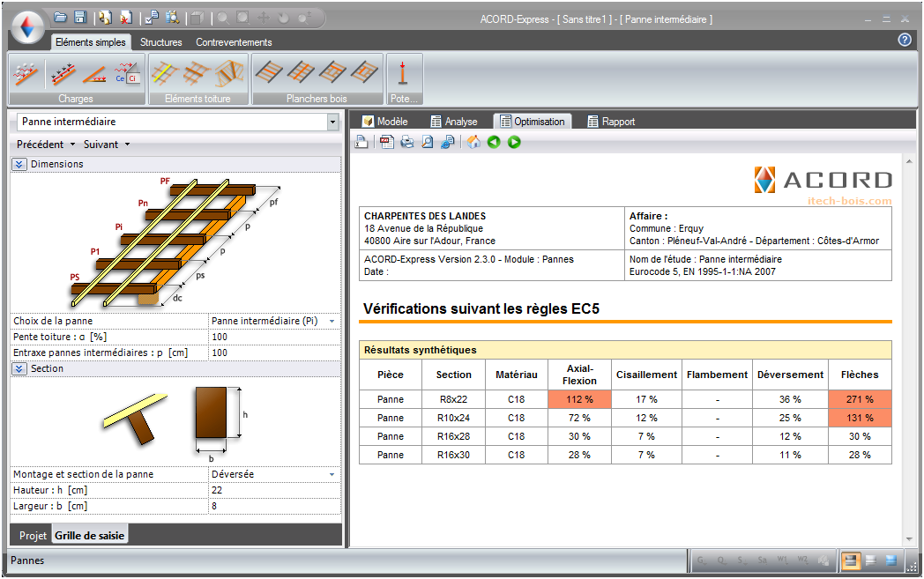Screen dimensions: 924x579
Task: Open the Panne intermédiaire combo box
Action: pyautogui.click(x=332, y=122)
